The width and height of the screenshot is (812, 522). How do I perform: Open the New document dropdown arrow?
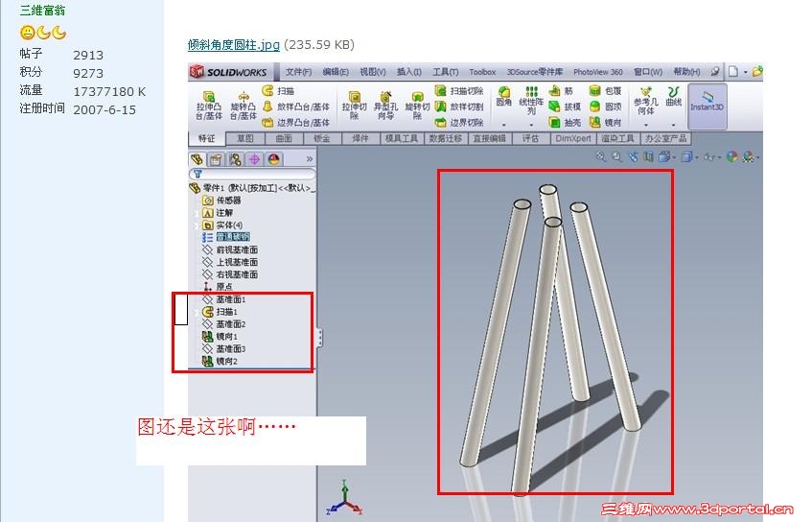point(745,72)
